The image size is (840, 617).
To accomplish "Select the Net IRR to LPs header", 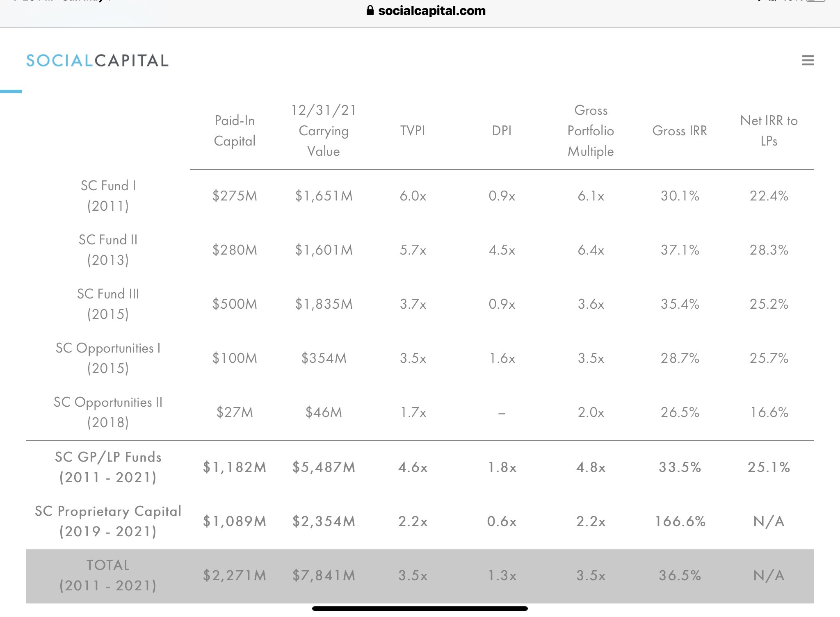I will [x=769, y=131].
